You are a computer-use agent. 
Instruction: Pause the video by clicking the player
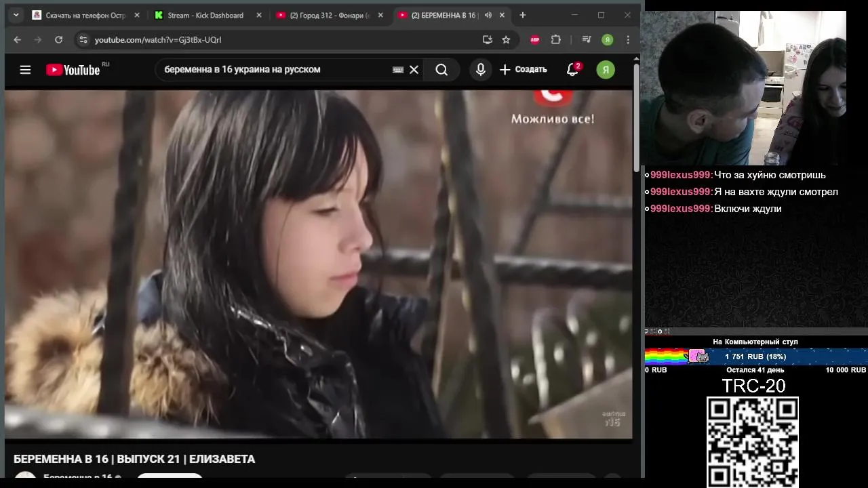pos(319,264)
